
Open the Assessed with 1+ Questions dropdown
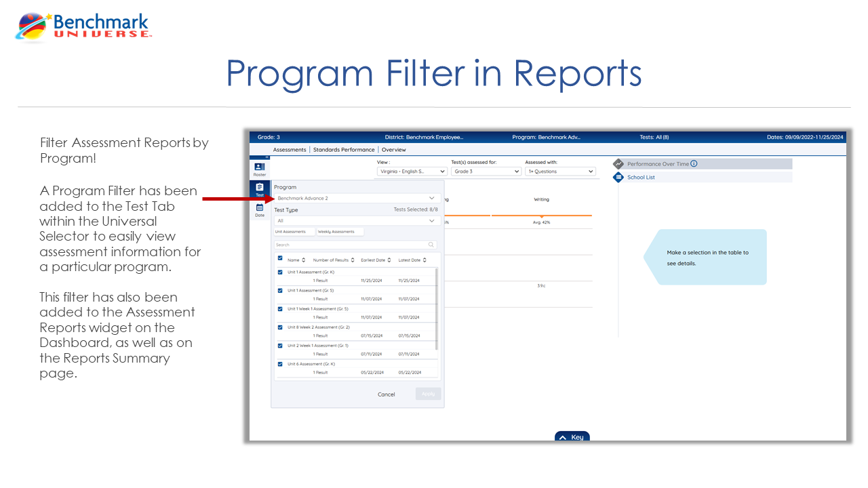[x=560, y=171]
